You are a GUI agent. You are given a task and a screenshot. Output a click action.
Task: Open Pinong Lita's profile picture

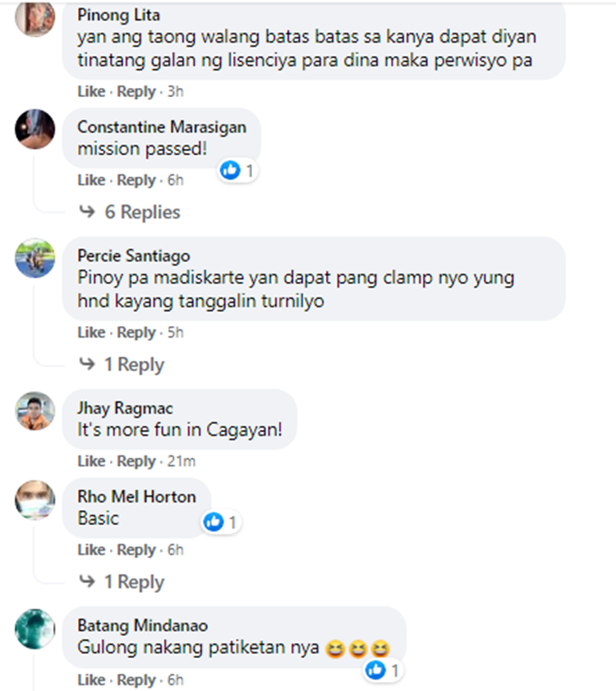[34, 17]
